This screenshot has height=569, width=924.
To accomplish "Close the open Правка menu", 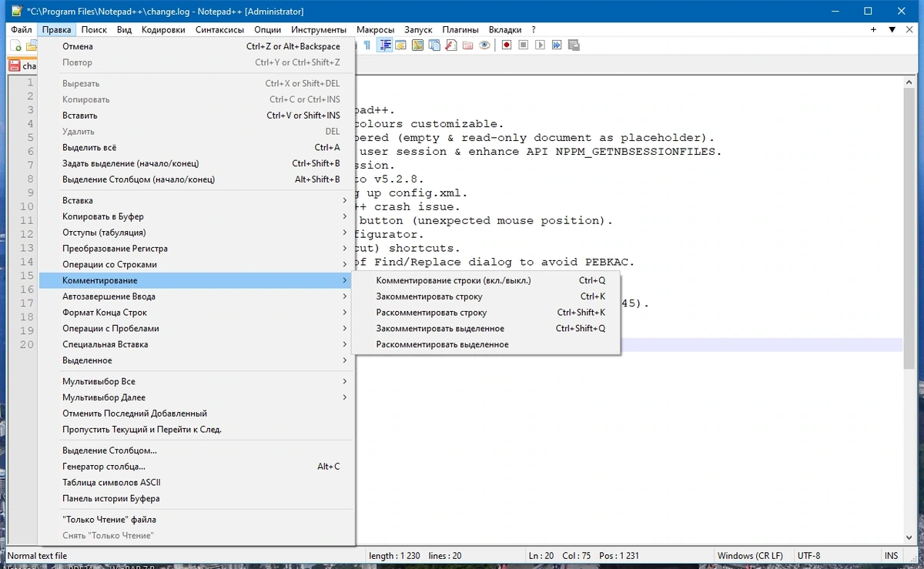I will [x=57, y=30].
